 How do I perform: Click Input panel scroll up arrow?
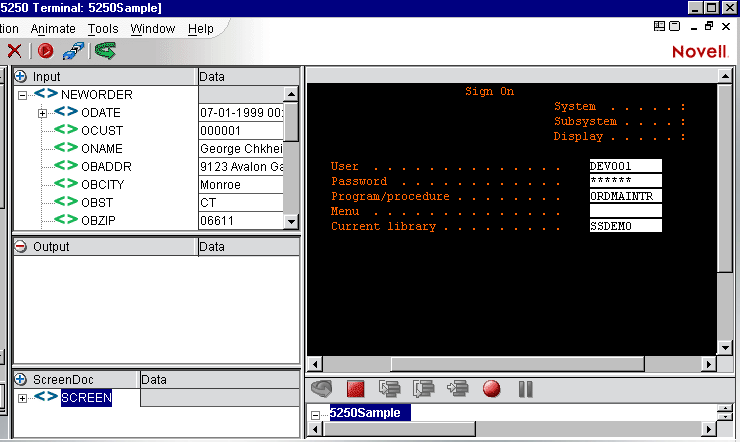291,94
